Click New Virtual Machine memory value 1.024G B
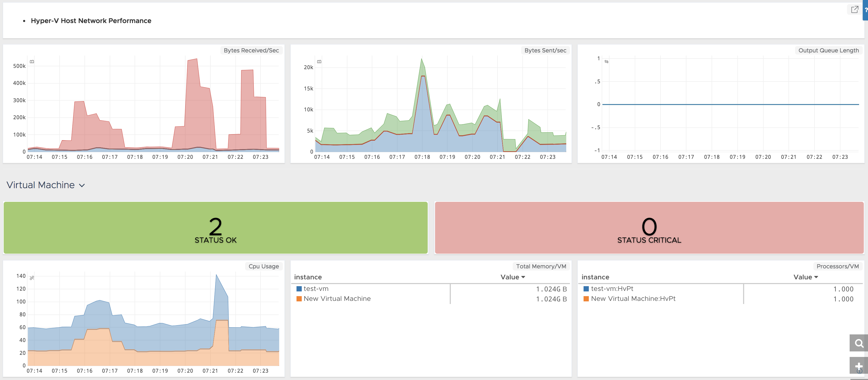This screenshot has height=380, width=868. coord(551,299)
